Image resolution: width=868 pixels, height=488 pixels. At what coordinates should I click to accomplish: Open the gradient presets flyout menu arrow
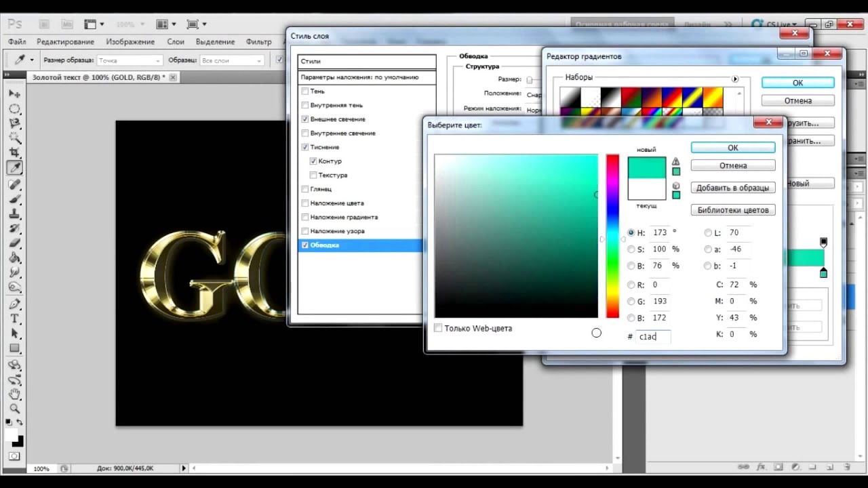tap(735, 79)
